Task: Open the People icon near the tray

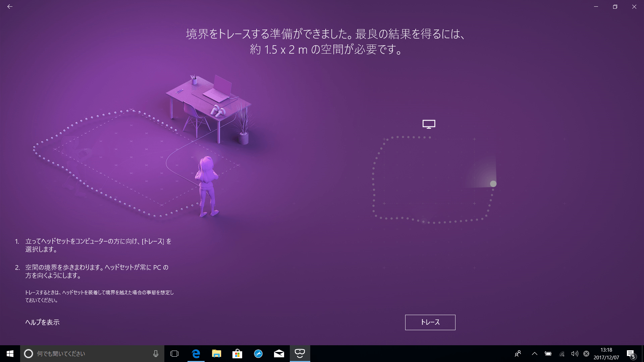Action: tap(518, 354)
